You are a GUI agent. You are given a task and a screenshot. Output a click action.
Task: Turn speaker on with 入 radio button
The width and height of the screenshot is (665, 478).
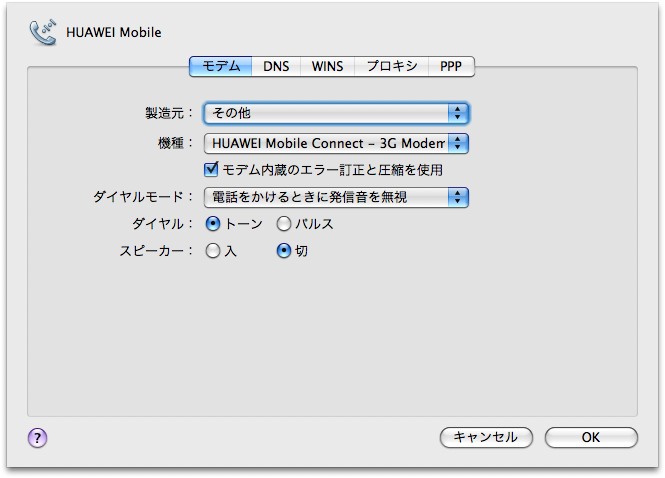(x=212, y=251)
